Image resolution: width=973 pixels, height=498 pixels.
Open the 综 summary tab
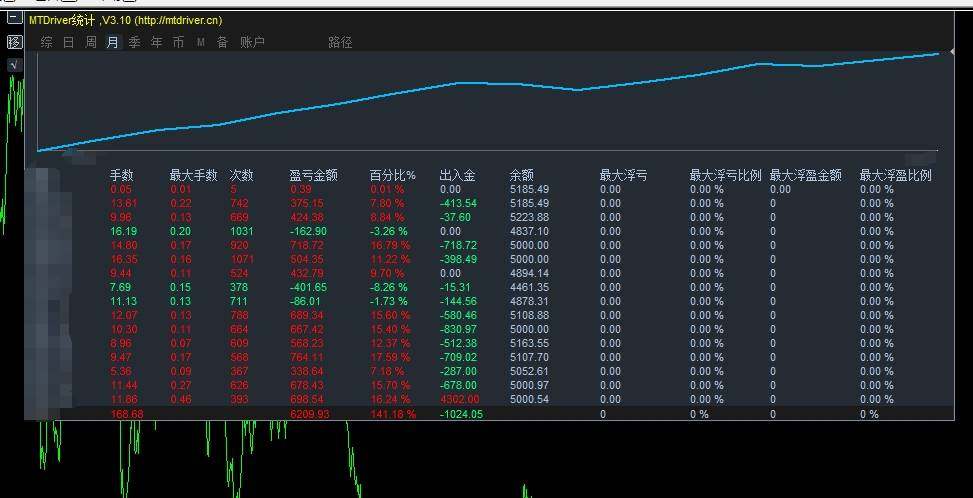[x=47, y=42]
